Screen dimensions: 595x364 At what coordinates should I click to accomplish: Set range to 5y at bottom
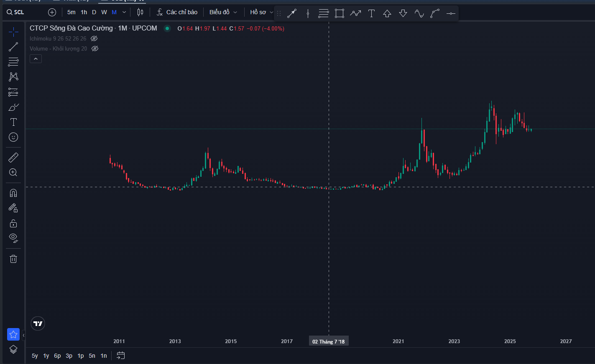[35, 356]
